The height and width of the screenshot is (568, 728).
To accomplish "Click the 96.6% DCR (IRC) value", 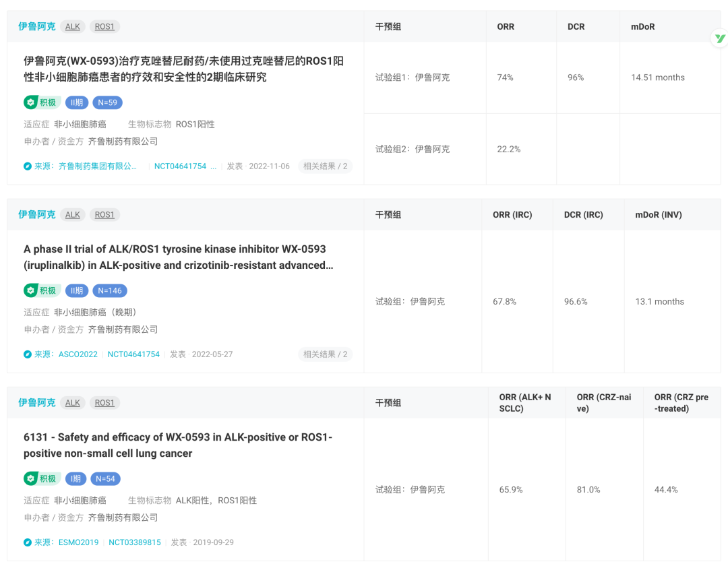I will pyautogui.click(x=576, y=302).
